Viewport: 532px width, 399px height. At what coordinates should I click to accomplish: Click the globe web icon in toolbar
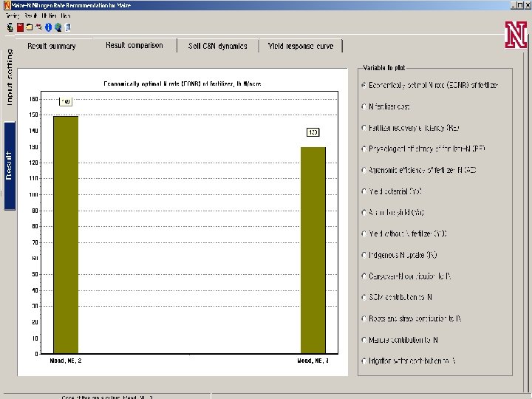coord(58,27)
